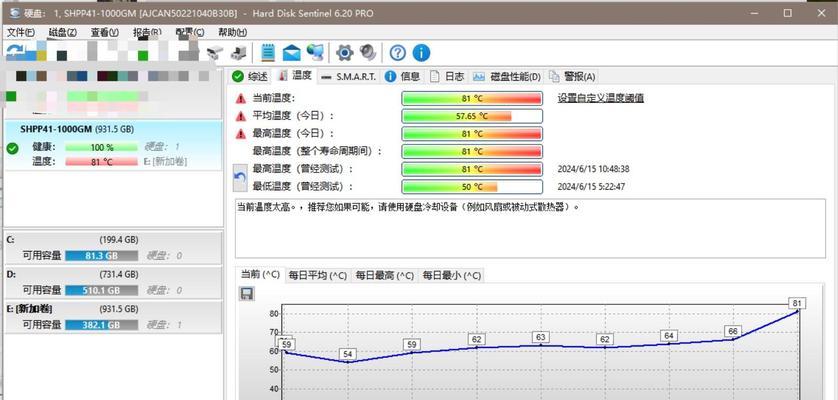
Task: Click the warning triangle next to 最高温度(今日)
Action: pyautogui.click(x=241, y=134)
